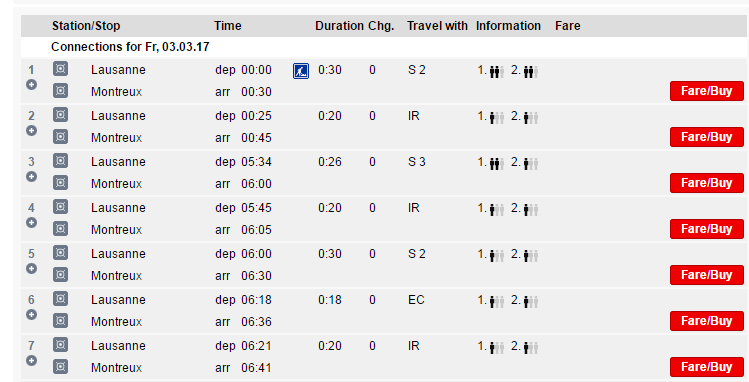The width and height of the screenshot is (749, 382).
Task: Click Fare/Buy for the 06:18 EC train
Action: coord(706,321)
